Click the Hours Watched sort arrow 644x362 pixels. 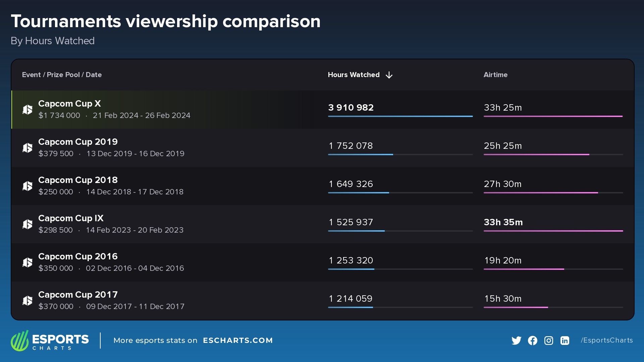(389, 75)
